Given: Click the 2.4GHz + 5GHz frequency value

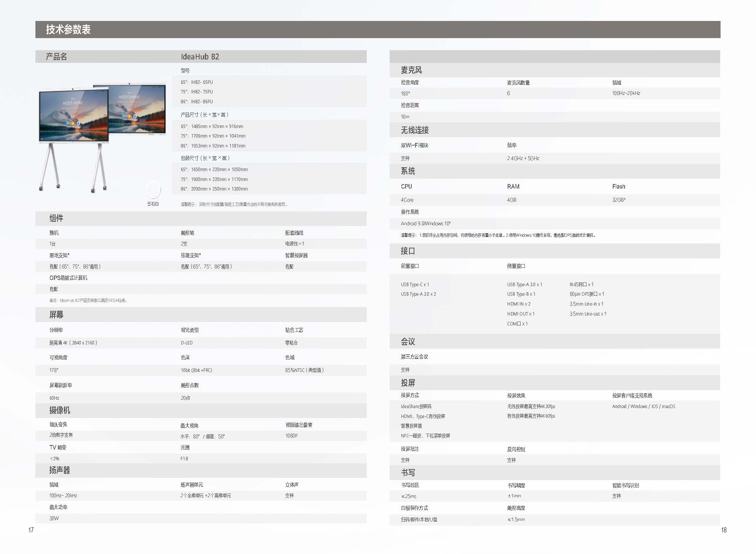Looking at the screenshot, I should [x=523, y=159].
